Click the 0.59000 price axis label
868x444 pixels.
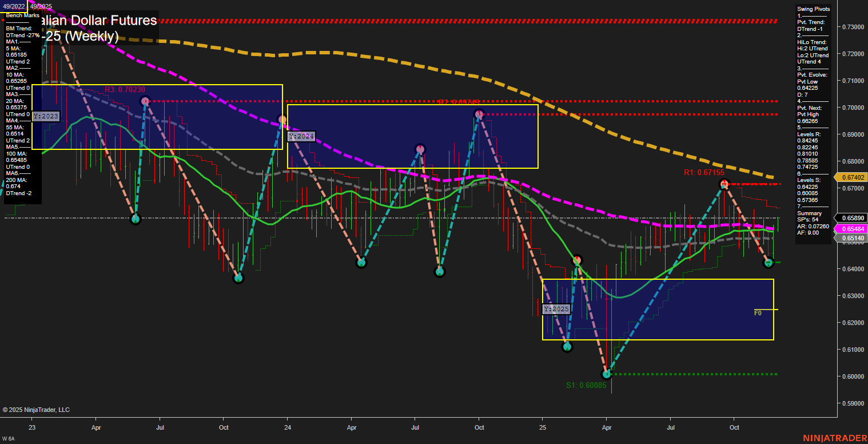852,403
